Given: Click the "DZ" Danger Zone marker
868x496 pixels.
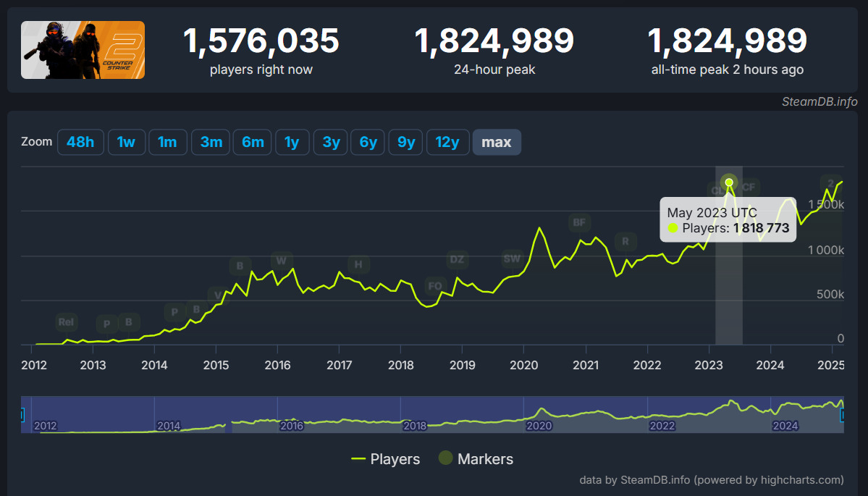Looking at the screenshot, I should click(x=457, y=260).
